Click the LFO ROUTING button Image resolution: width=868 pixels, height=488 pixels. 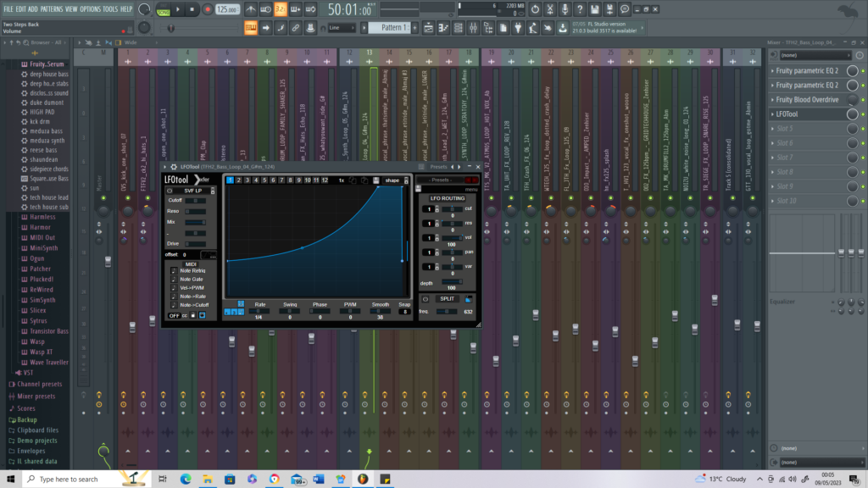(448, 198)
